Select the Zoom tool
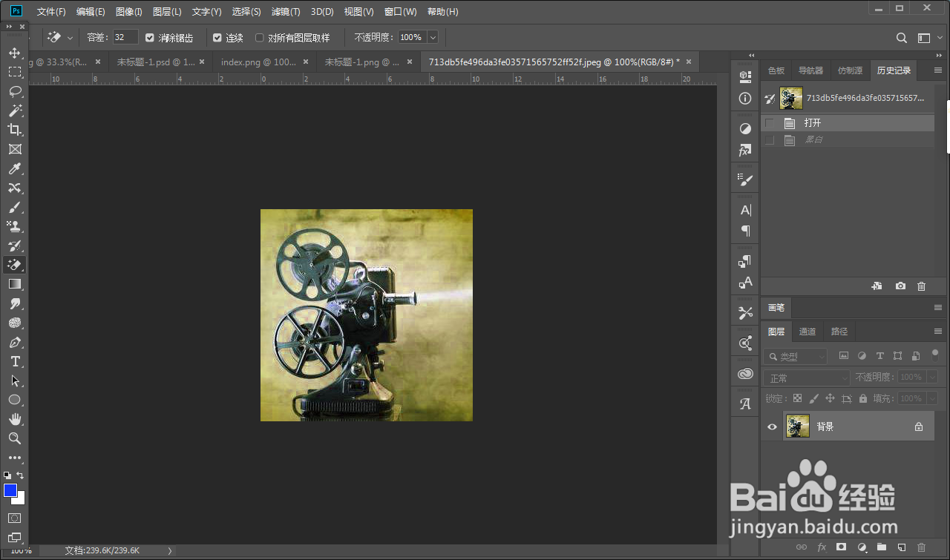The height and width of the screenshot is (560, 950). coord(14,438)
